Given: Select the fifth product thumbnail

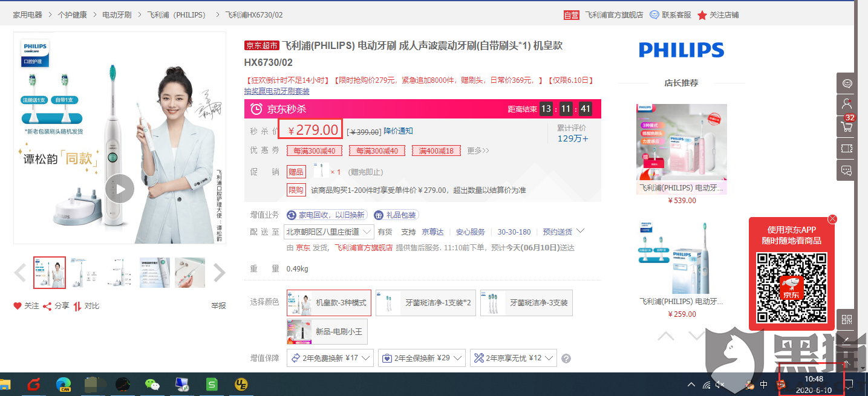Looking at the screenshot, I should point(190,273).
